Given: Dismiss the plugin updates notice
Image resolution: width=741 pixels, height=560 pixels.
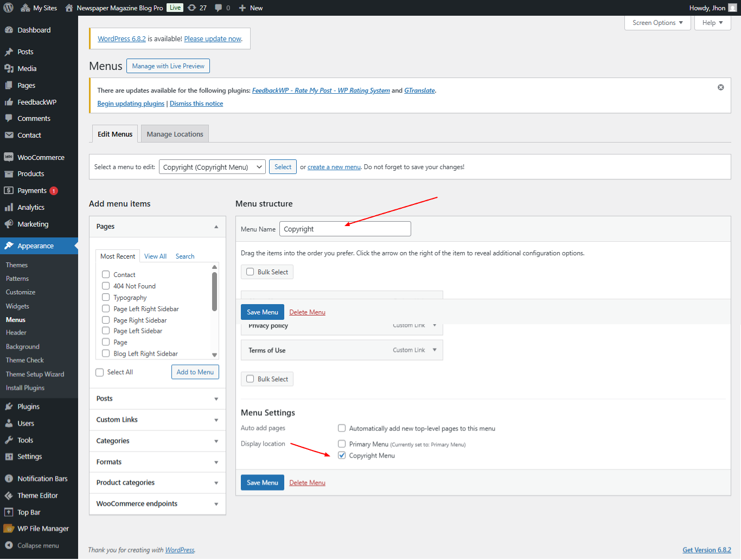Looking at the screenshot, I should (x=721, y=87).
